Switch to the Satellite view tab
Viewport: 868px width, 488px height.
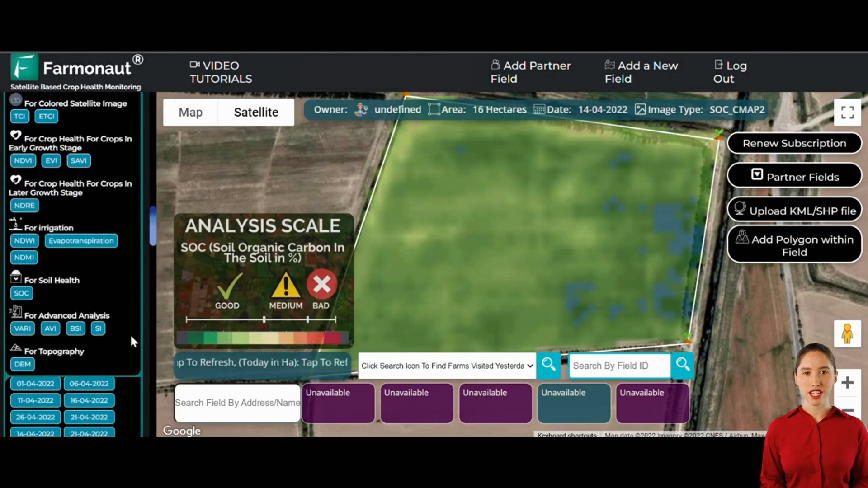click(256, 112)
